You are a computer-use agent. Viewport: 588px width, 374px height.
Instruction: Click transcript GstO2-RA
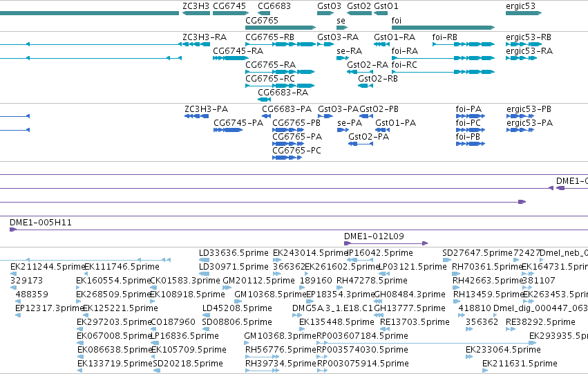(x=368, y=65)
